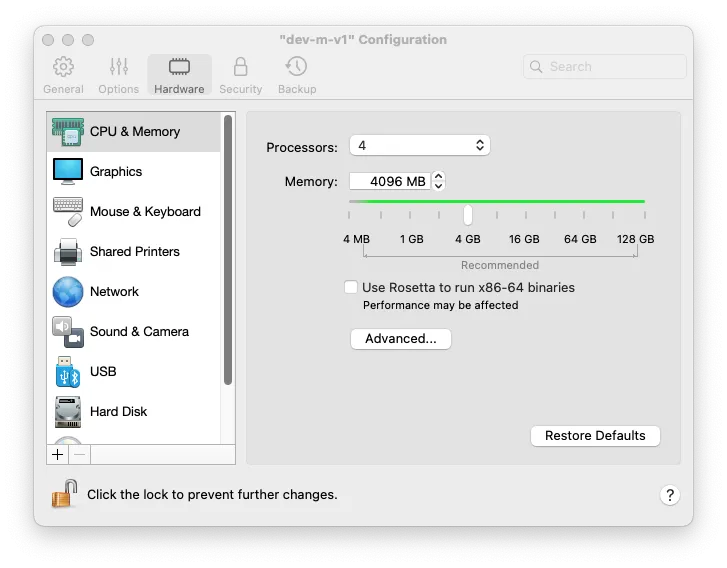
Task: Open the Options sliders icon
Action: tap(119, 67)
